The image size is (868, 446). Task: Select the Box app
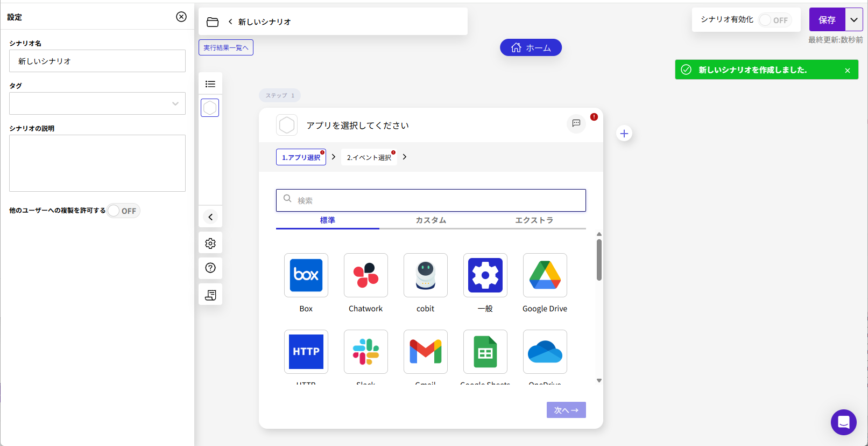click(306, 275)
